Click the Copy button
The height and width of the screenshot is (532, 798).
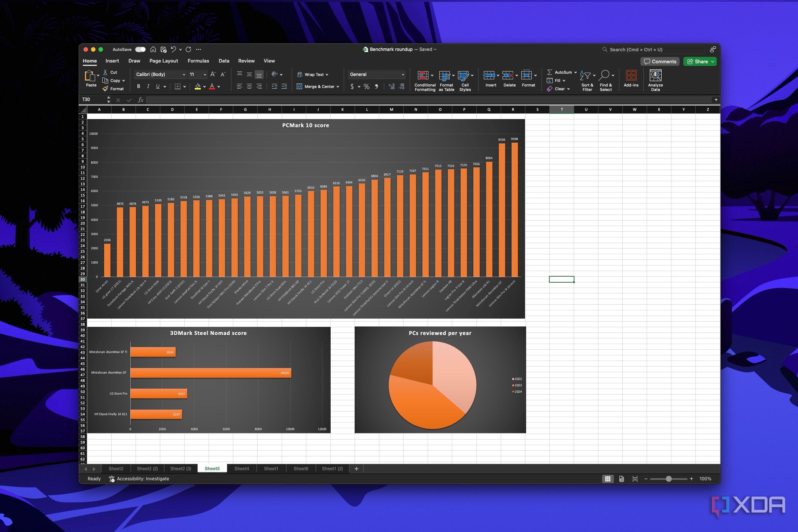[x=113, y=80]
